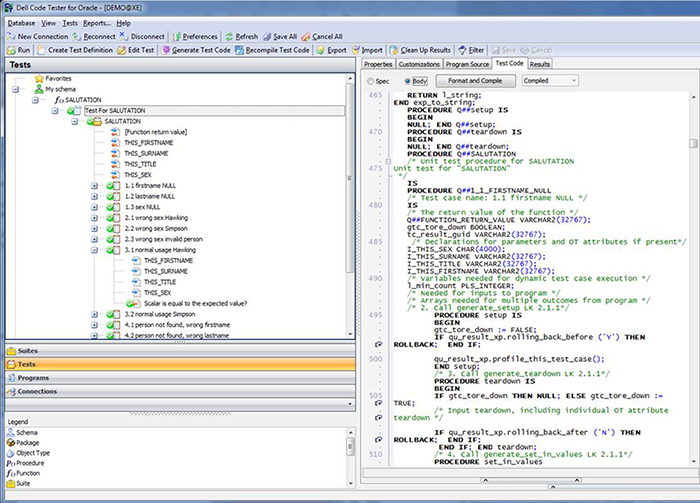Click the New Connection toolbar icon

tap(11, 37)
